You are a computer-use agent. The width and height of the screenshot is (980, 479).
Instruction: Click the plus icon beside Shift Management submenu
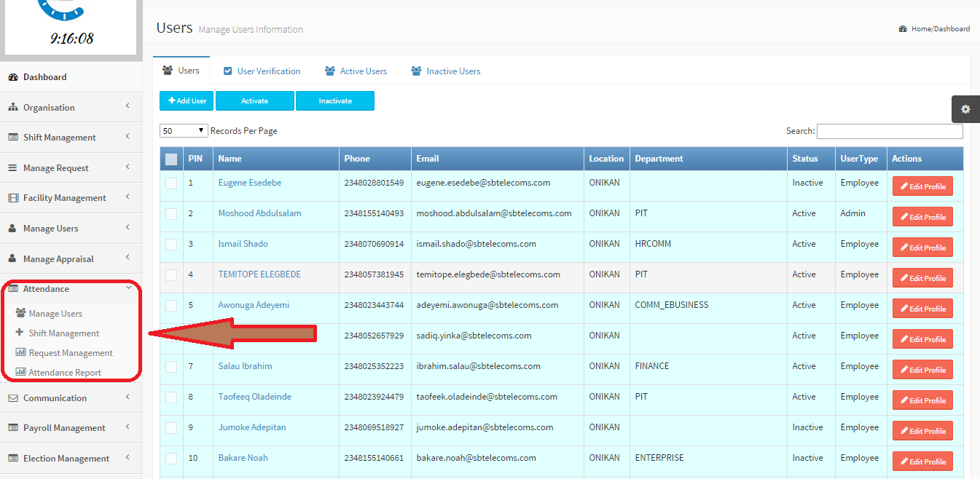20,333
